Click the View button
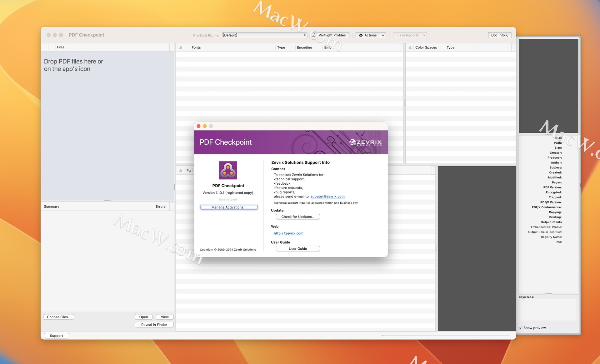This screenshot has width=600, height=364. point(165,317)
